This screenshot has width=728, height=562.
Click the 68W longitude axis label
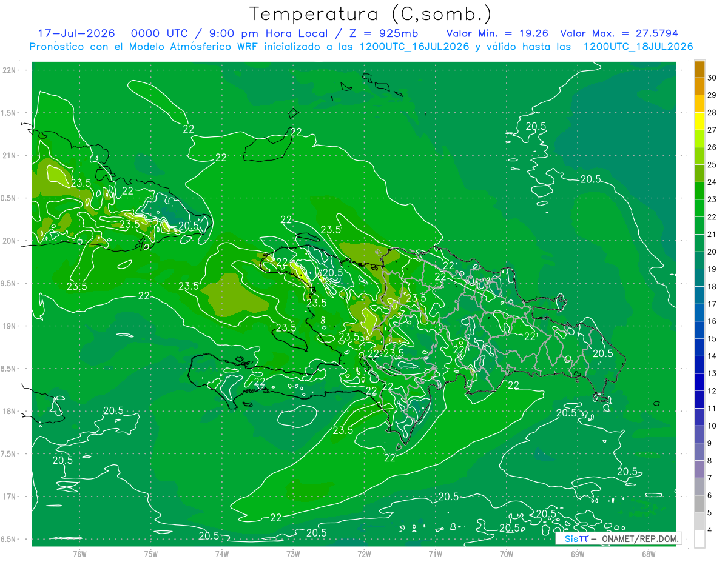tap(649, 554)
